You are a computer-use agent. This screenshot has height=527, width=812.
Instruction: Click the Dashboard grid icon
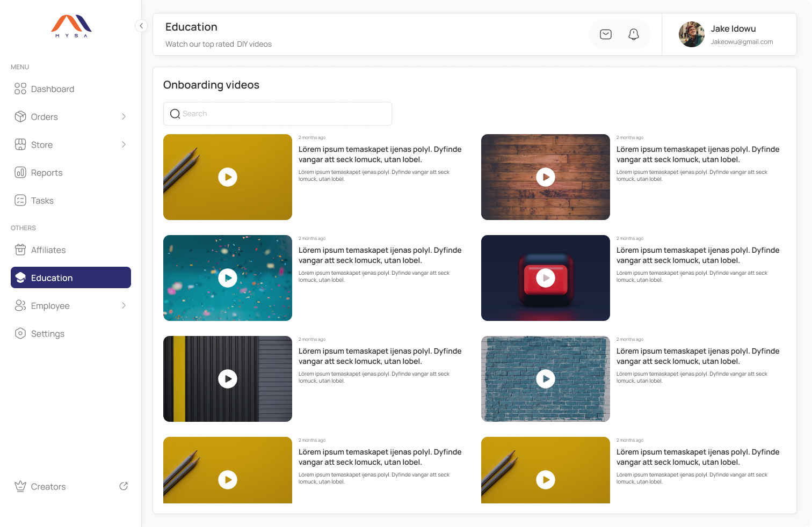tap(20, 89)
